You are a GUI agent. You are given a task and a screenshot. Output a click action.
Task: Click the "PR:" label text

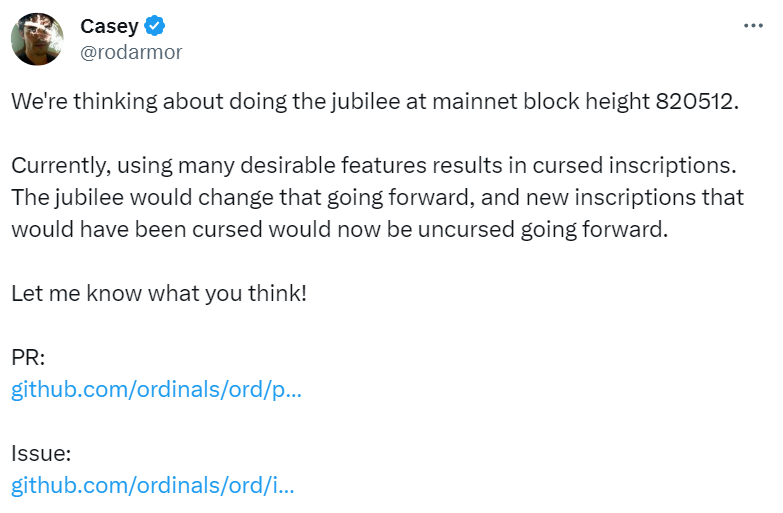27,358
